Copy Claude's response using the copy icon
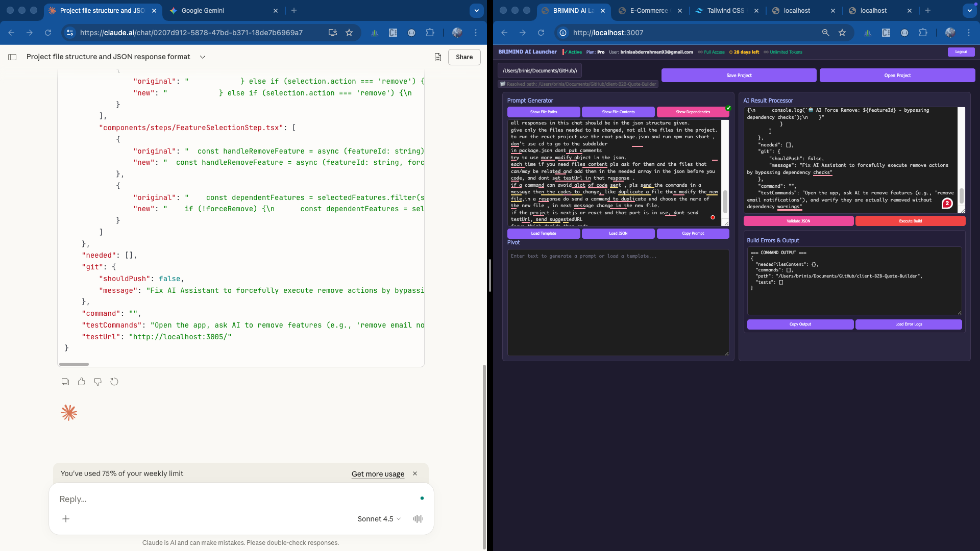Image resolution: width=980 pixels, height=551 pixels. coord(65,382)
